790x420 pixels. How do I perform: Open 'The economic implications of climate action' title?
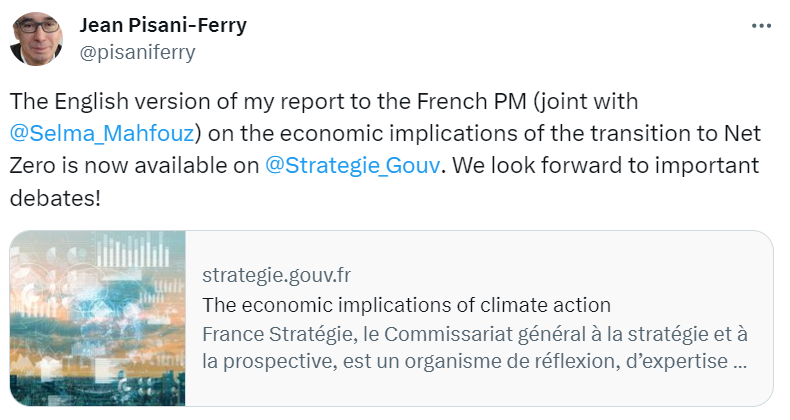(x=406, y=304)
